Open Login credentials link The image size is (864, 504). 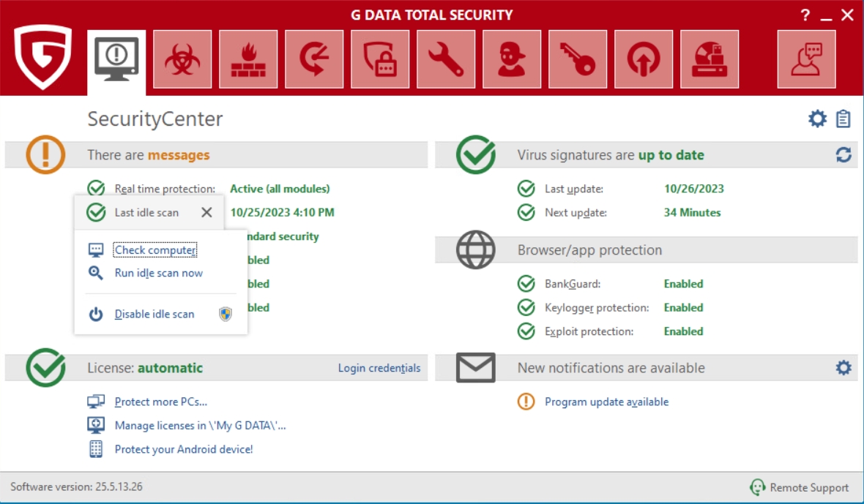pos(379,368)
